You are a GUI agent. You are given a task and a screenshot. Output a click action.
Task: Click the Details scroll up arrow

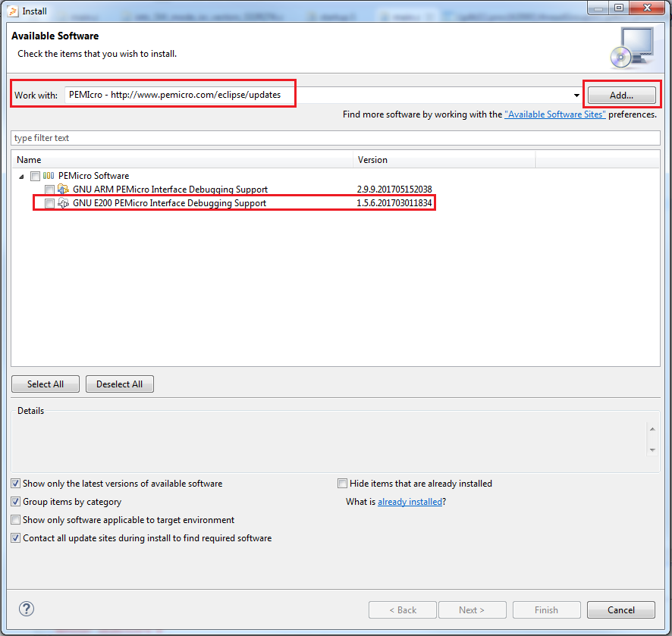click(652, 429)
